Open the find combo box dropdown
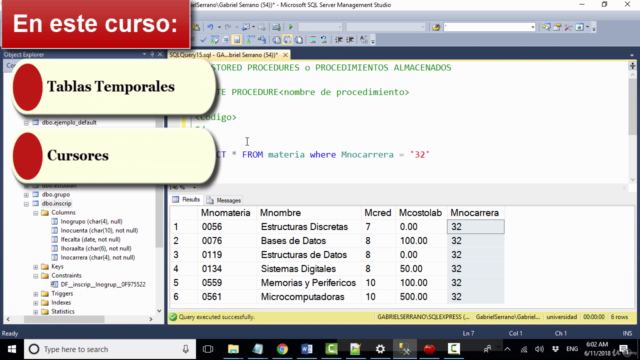Screen dimensions: 640x360 coord(533,27)
